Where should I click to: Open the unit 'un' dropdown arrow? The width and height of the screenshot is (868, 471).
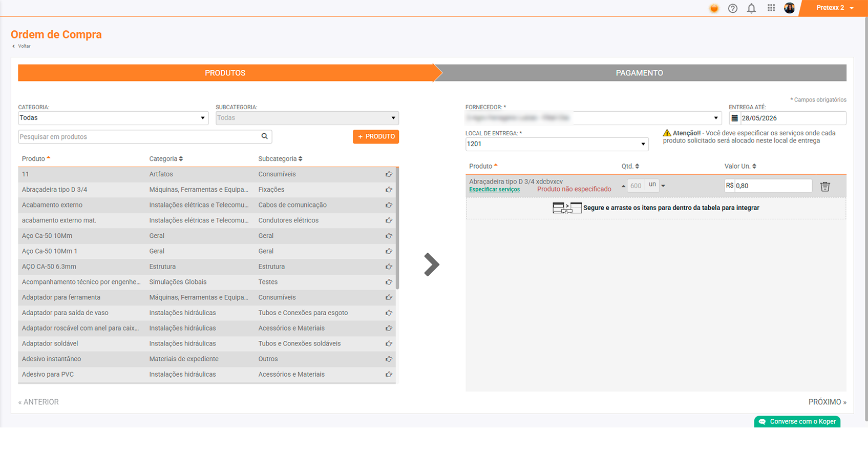[663, 186]
